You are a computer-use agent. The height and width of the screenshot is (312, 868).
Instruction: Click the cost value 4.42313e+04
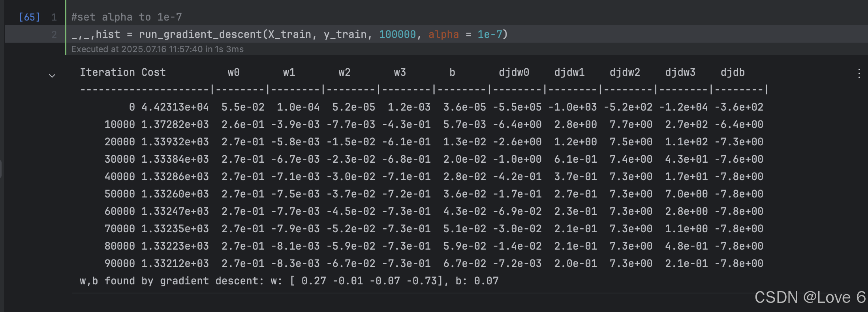pos(175,107)
